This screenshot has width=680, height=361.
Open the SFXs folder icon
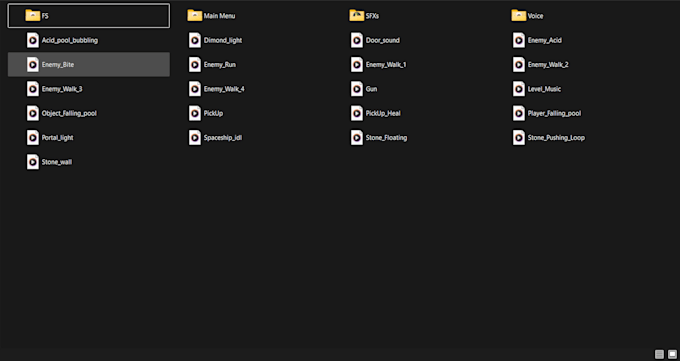356,16
